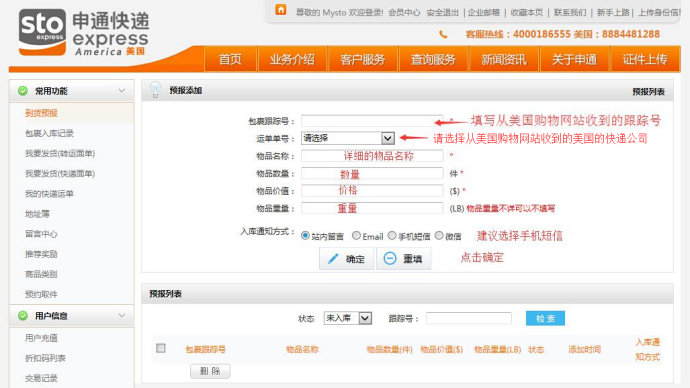Open the 会员中心 top link

pyautogui.click(x=404, y=12)
